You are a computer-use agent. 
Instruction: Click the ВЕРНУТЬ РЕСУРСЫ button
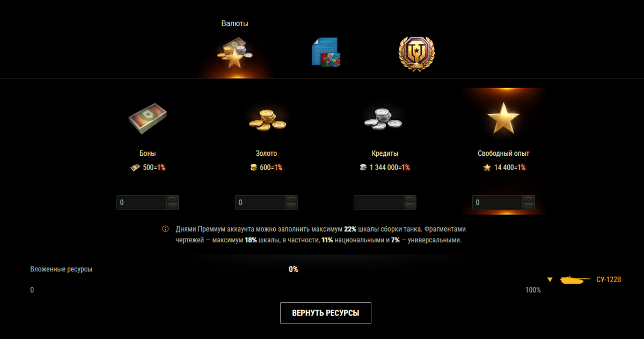pos(326,313)
